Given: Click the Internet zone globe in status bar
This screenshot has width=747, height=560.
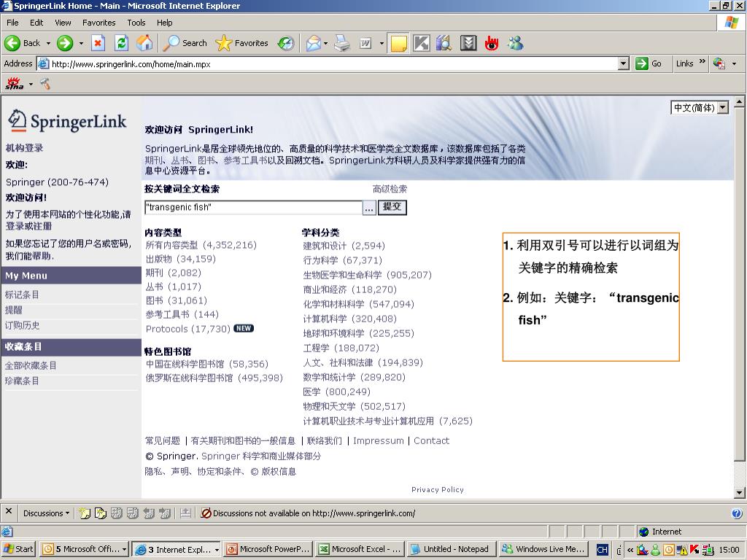Looking at the screenshot, I should point(643,532).
